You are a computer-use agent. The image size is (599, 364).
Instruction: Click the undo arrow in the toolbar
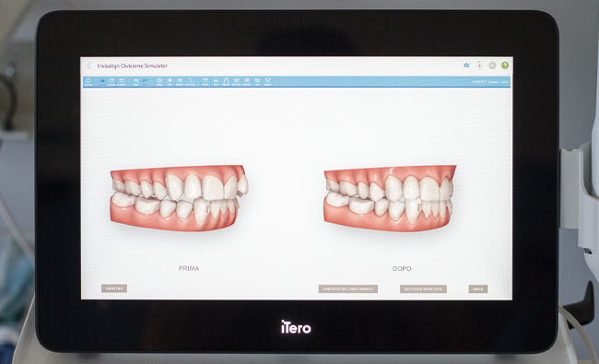pyautogui.click(x=136, y=81)
